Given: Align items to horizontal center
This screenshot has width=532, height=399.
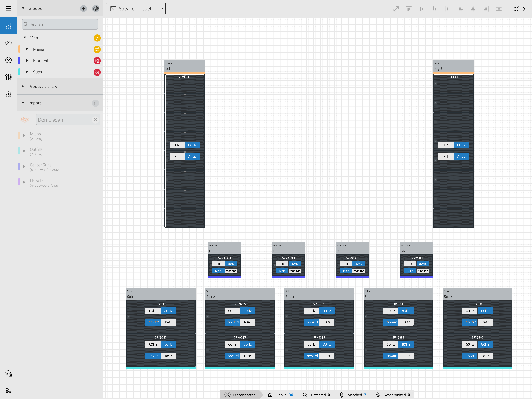Looking at the screenshot, I should 473,9.
